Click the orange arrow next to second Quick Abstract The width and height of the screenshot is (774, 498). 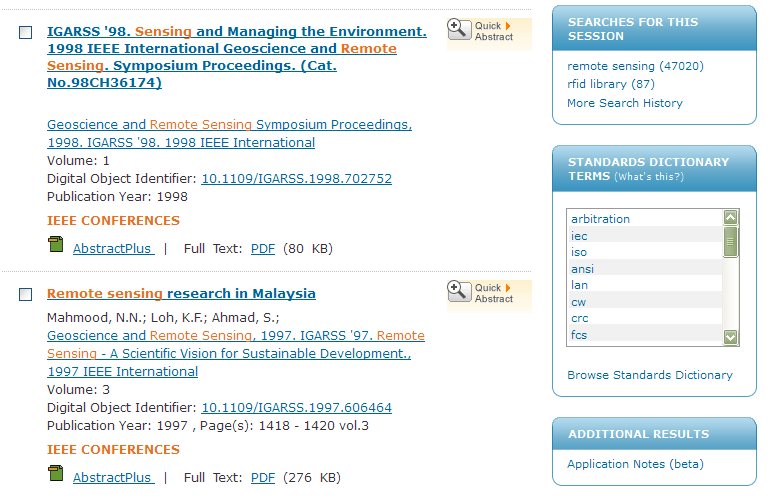(x=508, y=288)
